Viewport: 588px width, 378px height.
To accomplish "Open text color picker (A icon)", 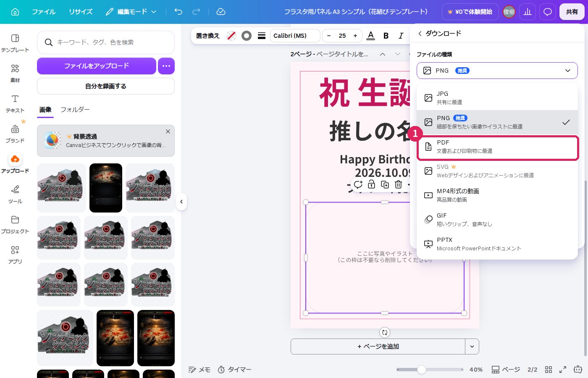I will click(370, 36).
